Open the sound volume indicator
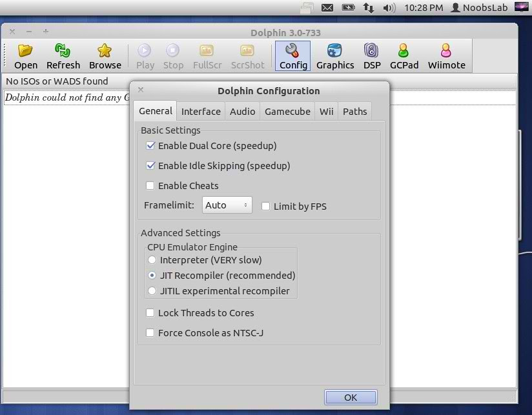532x415 pixels. (389, 8)
